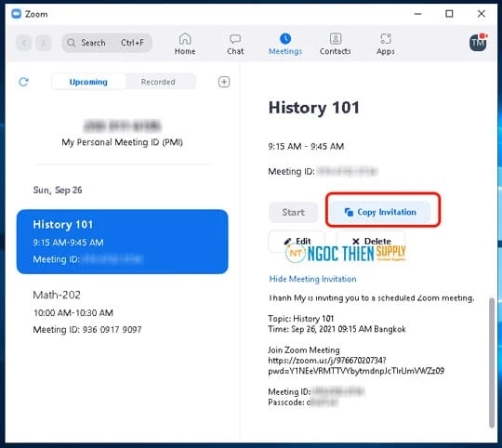This screenshot has height=448, width=502.
Task: Click the forward navigation arrow
Action: coord(44,43)
